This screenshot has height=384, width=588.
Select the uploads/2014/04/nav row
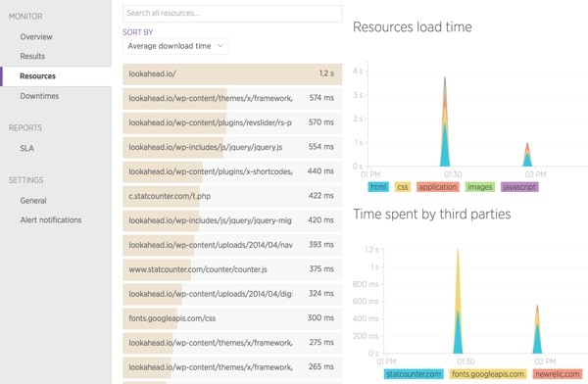click(232, 245)
